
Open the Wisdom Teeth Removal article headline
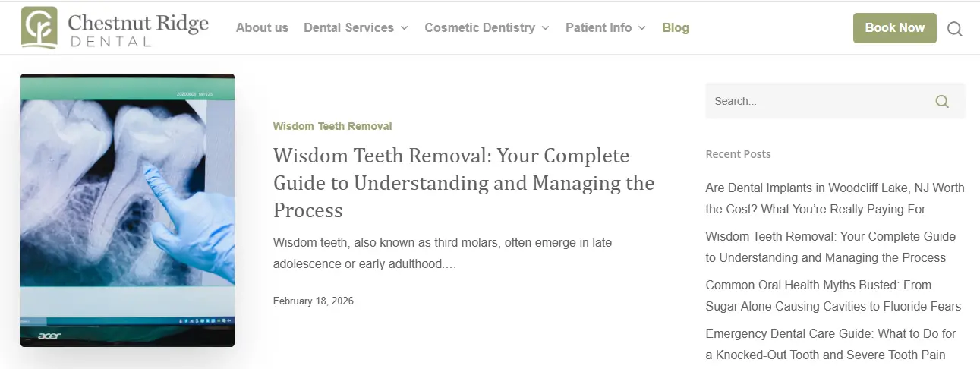tap(464, 183)
